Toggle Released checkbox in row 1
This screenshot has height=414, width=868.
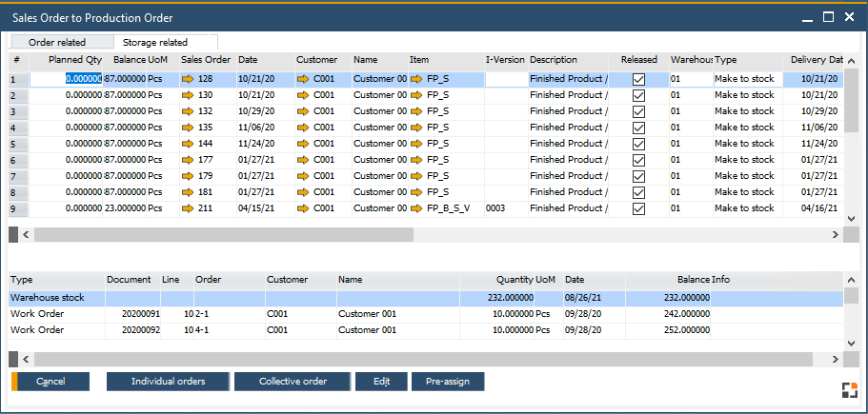638,80
